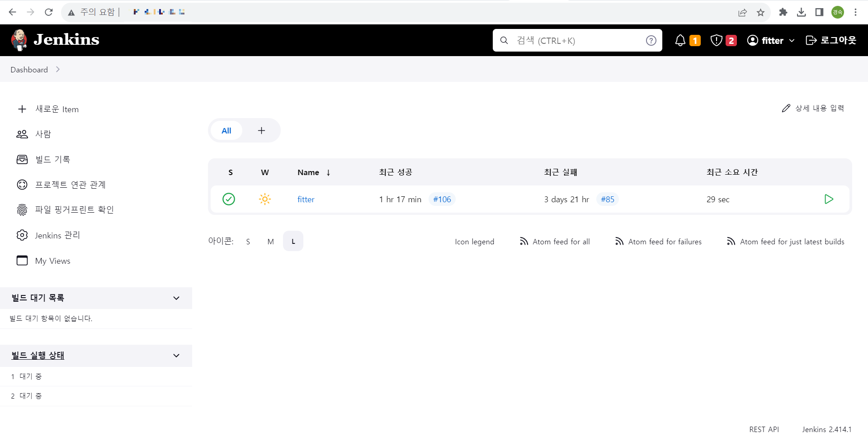
Task: Open the fitter job link
Action: [x=306, y=200]
